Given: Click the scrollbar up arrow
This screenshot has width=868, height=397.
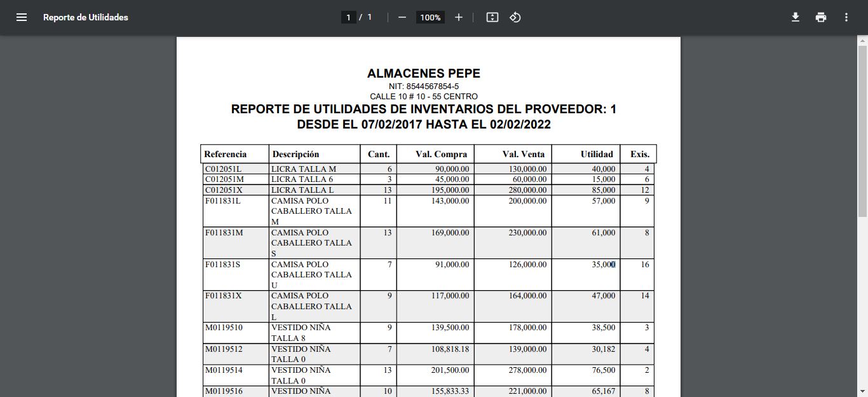Looking at the screenshot, I should (x=863, y=40).
